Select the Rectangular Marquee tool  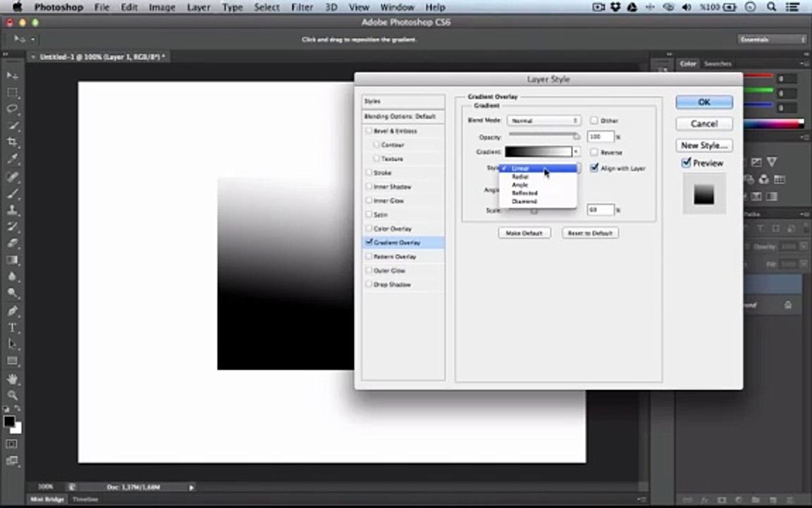click(13, 93)
